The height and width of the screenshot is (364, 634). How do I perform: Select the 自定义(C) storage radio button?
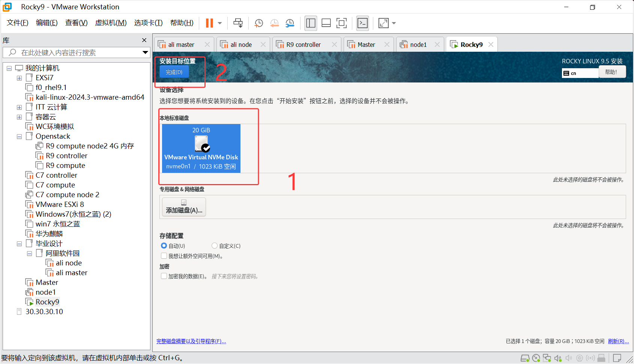[215, 246]
